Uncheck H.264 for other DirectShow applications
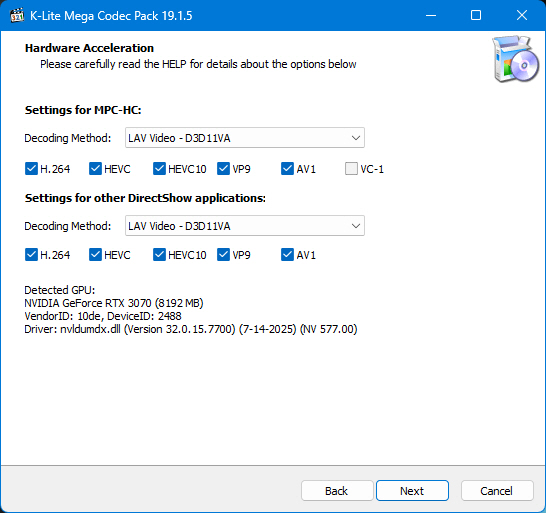 coord(31,255)
